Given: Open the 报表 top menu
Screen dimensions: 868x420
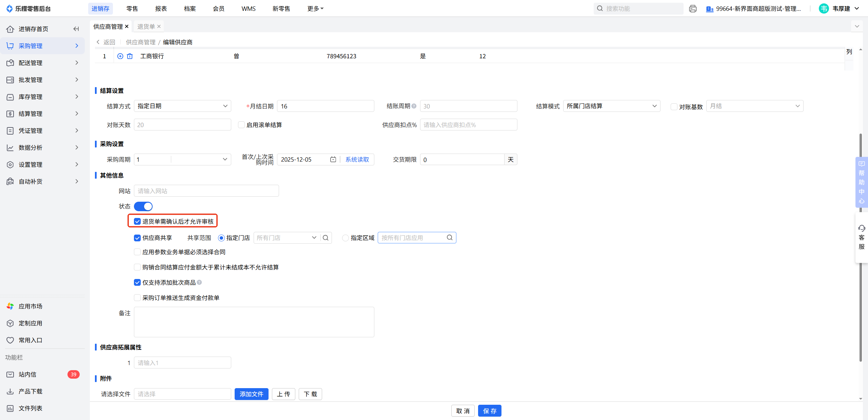Looking at the screenshot, I should [x=161, y=8].
